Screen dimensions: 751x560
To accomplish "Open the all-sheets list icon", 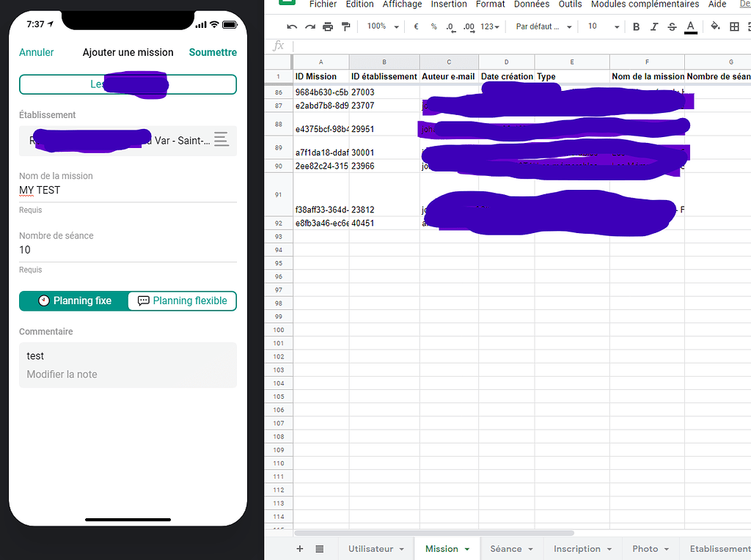I will [x=318, y=548].
